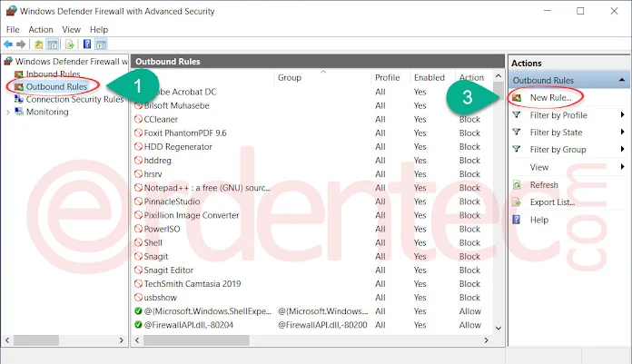This screenshot has height=364, width=632.
Task: Toggle Show/Hide Action Pane toolbar icon
Action: pos(101,44)
